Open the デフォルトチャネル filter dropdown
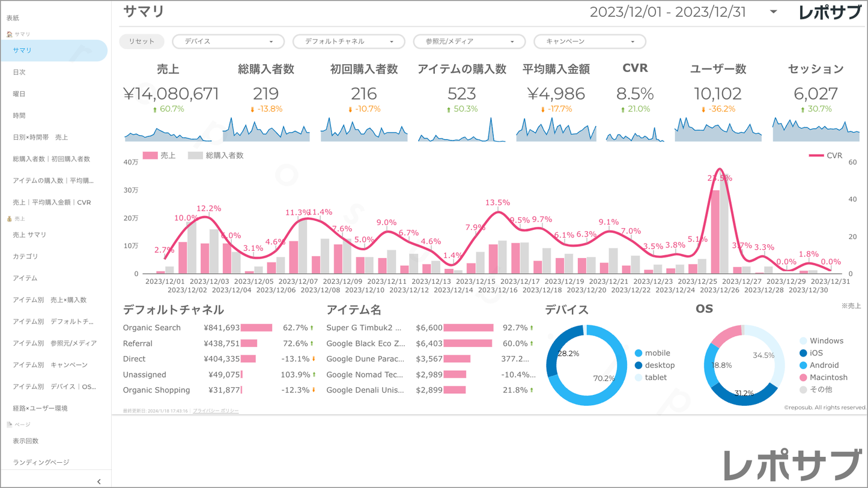 click(348, 41)
